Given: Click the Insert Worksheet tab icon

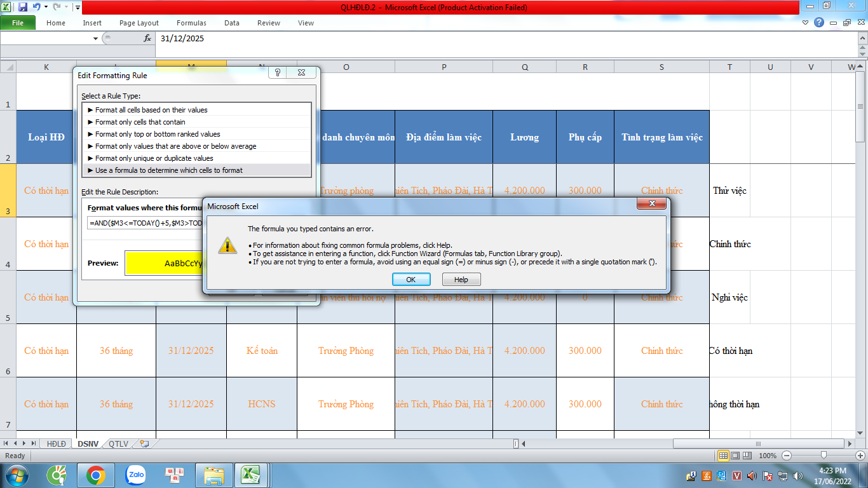Looking at the screenshot, I should click(145, 444).
